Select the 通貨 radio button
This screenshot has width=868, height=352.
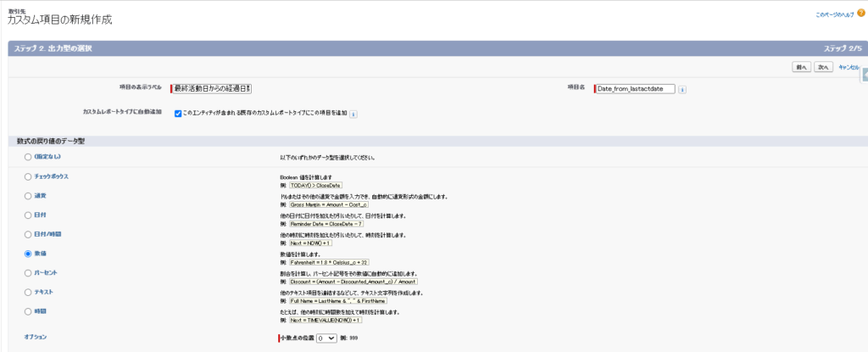[x=28, y=196]
